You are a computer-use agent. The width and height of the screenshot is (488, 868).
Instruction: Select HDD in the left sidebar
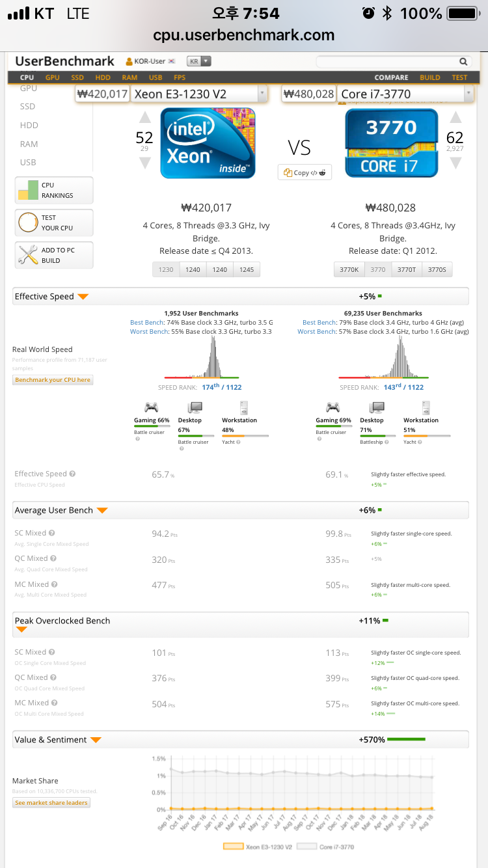tap(29, 125)
